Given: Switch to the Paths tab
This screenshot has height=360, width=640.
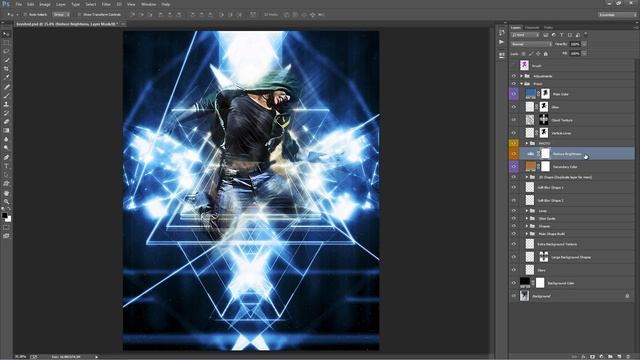Looking at the screenshot, I should [x=548, y=28].
